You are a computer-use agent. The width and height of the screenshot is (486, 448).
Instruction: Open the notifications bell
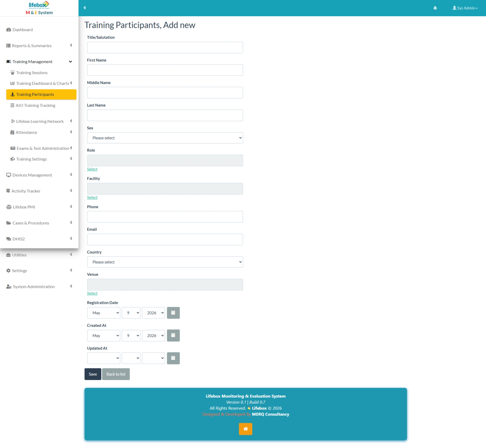(435, 8)
